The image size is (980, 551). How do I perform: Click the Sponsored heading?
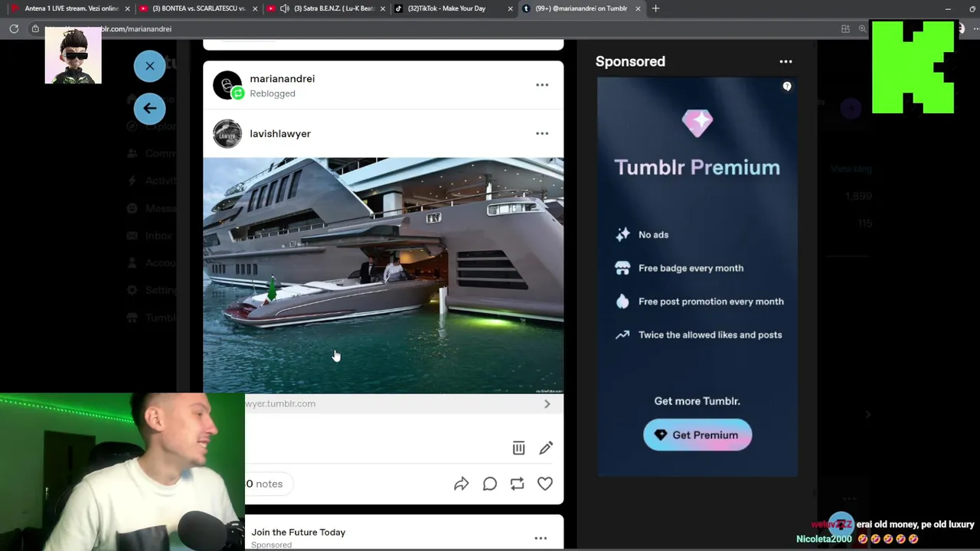tap(630, 61)
